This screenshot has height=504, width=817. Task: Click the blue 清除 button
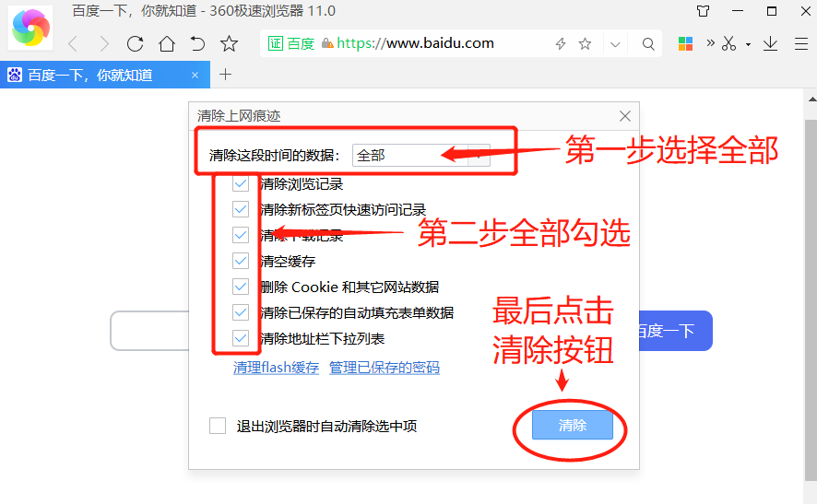[573, 426]
